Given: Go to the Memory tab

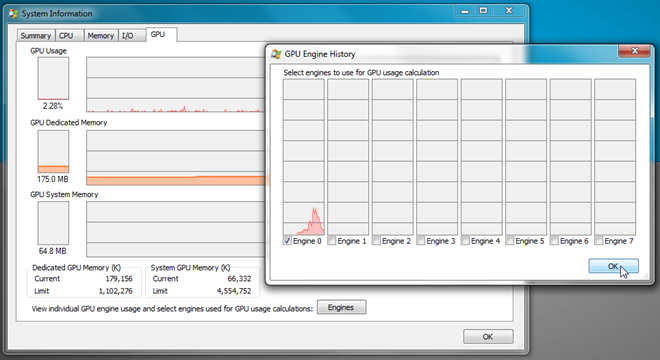Looking at the screenshot, I should click(101, 36).
